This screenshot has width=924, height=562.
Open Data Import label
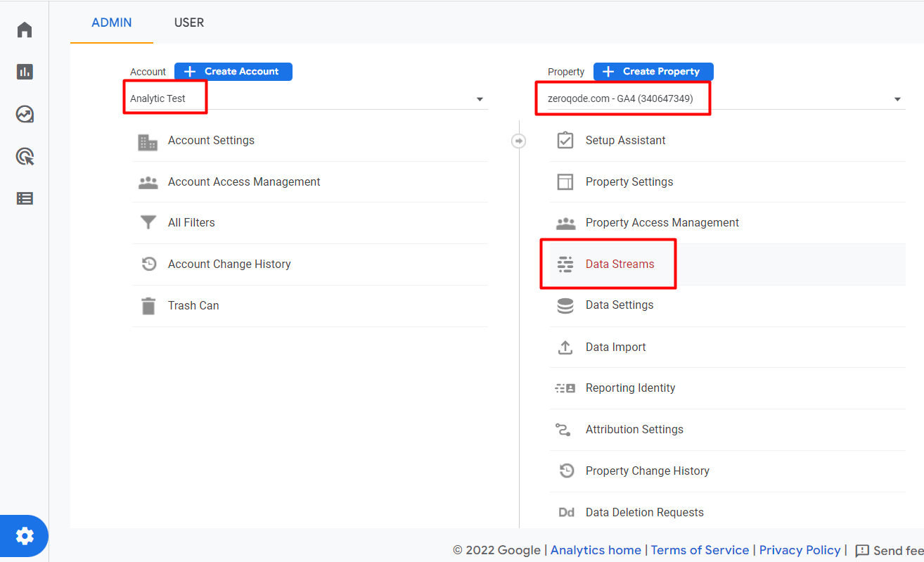click(x=615, y=347)
